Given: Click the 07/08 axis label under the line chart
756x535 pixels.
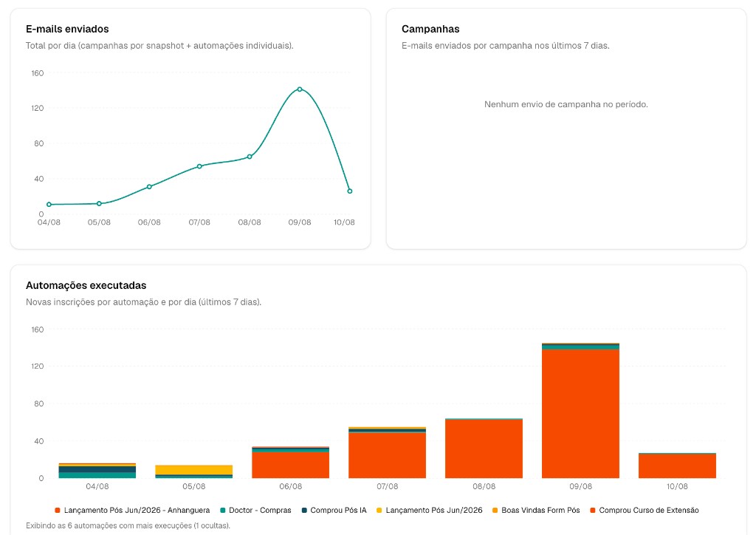Looking at the screenshot, I should click(199, 222).
